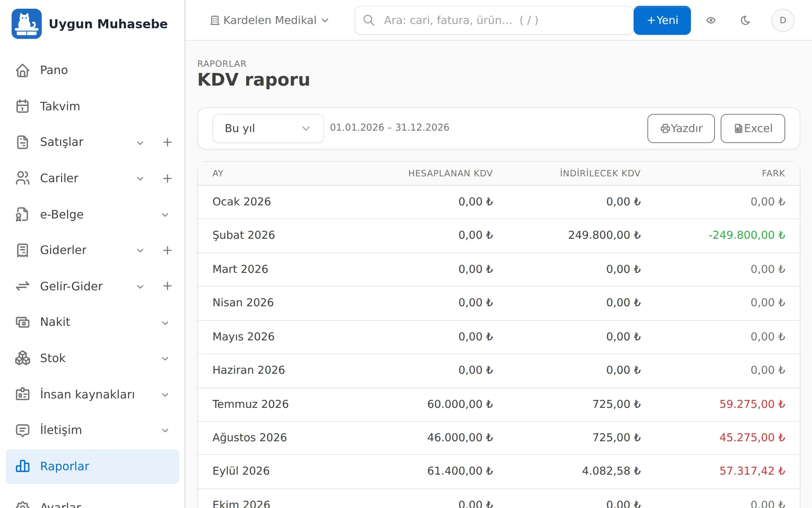
Task: Open İletişim menu item label
Action: click(x=61, y=430)
